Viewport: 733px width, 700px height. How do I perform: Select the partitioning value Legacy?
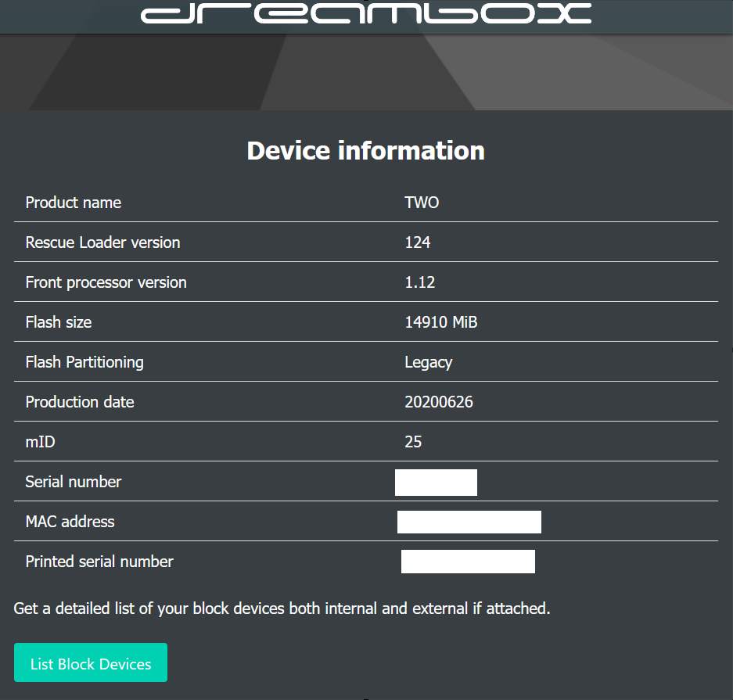428,363
